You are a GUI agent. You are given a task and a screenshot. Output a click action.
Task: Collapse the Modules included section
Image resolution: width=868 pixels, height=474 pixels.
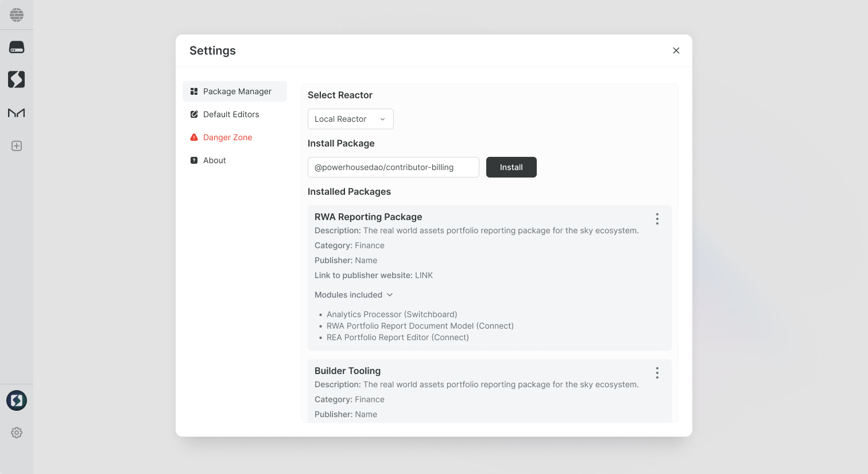click(390, 295)
